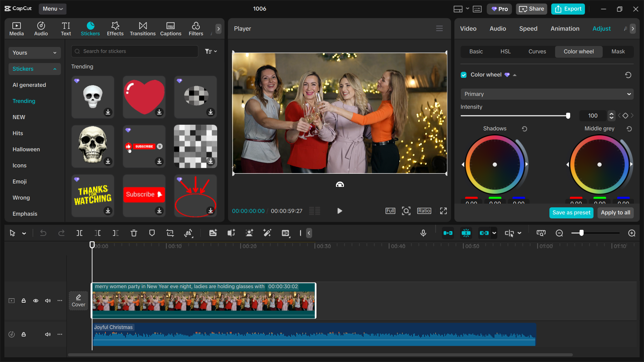Select the Mask adjust tab
The image size is (644, 362).
(x=618, y=51)
